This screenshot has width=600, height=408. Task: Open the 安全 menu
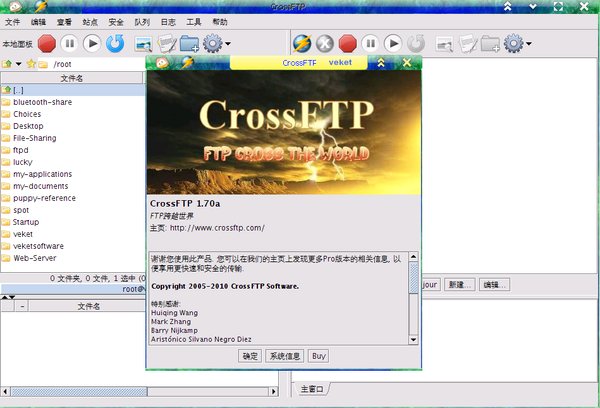[x=116, y=22]
